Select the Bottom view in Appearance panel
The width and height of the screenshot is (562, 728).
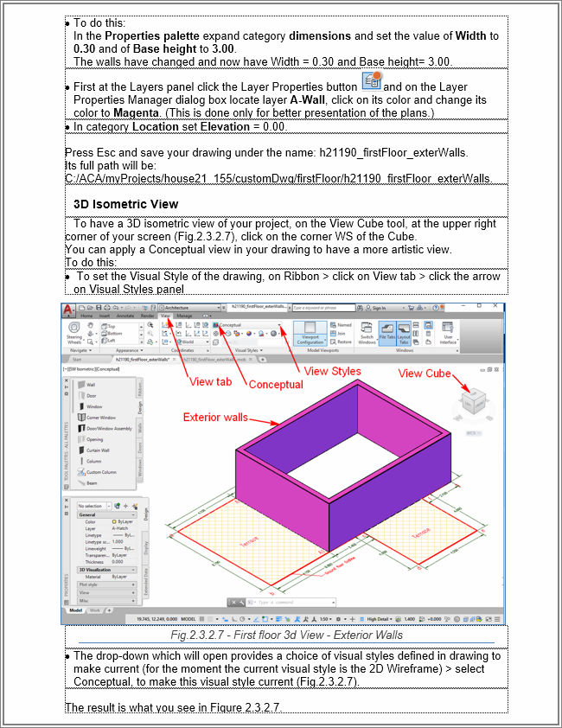point(112,334)
